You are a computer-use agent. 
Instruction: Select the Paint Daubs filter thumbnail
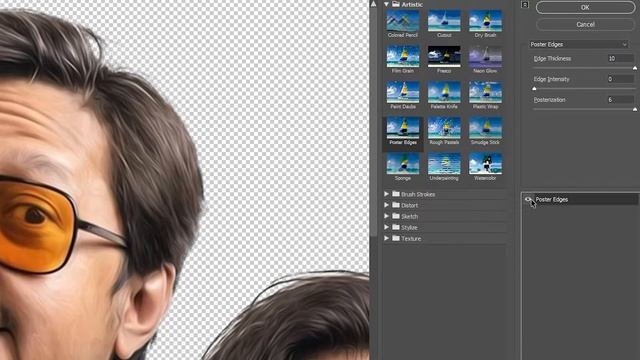coord(403,92)
